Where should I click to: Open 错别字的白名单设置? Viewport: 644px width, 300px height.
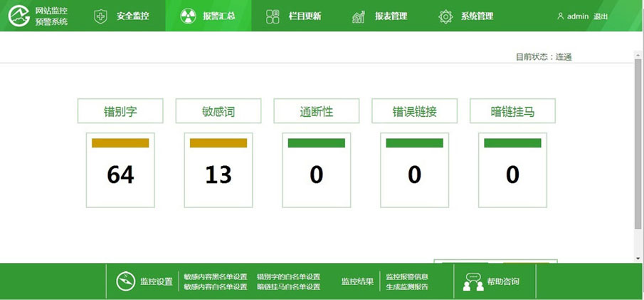289,276
